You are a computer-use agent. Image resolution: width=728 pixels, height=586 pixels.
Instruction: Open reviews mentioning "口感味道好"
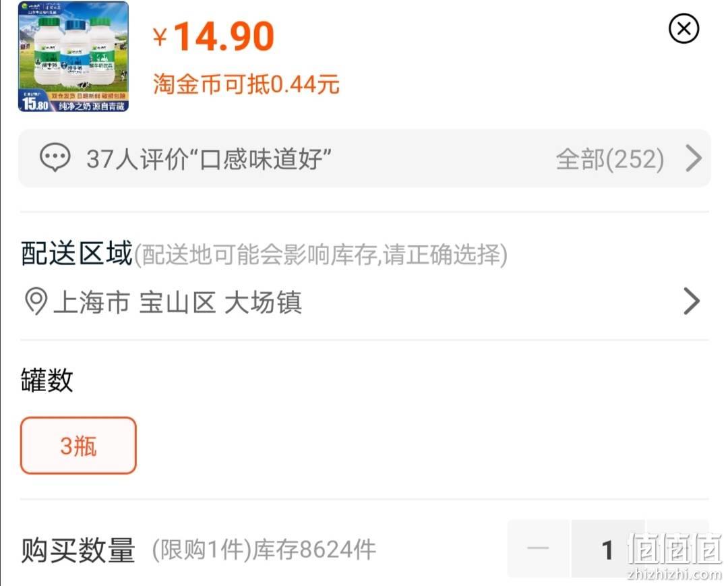(209, 158)
